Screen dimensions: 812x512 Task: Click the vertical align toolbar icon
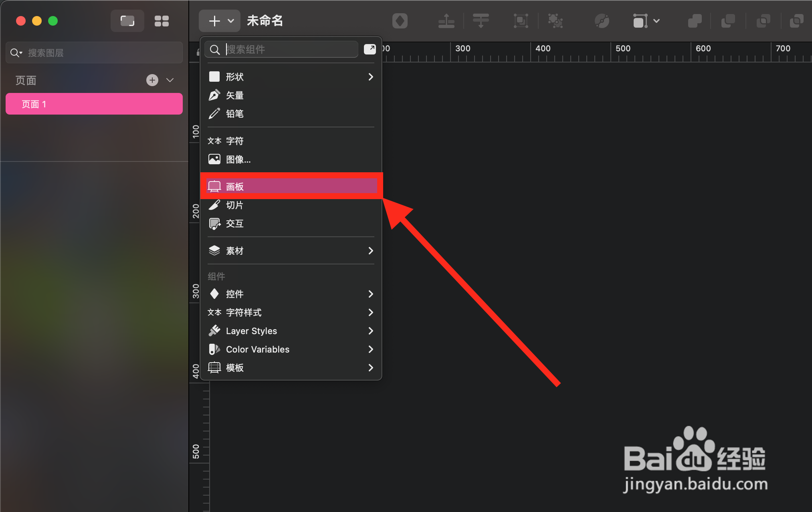(x=446, y=21)
